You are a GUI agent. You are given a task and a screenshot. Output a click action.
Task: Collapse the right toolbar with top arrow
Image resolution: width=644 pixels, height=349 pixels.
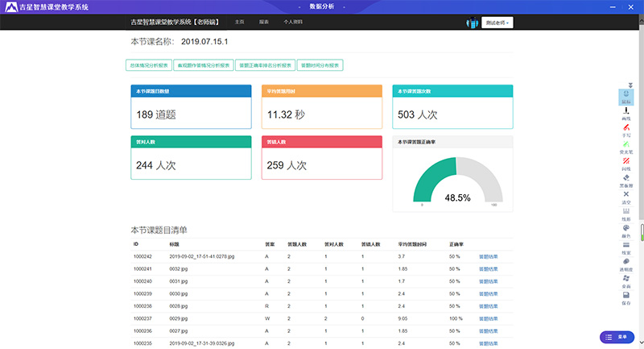[630, 85]
